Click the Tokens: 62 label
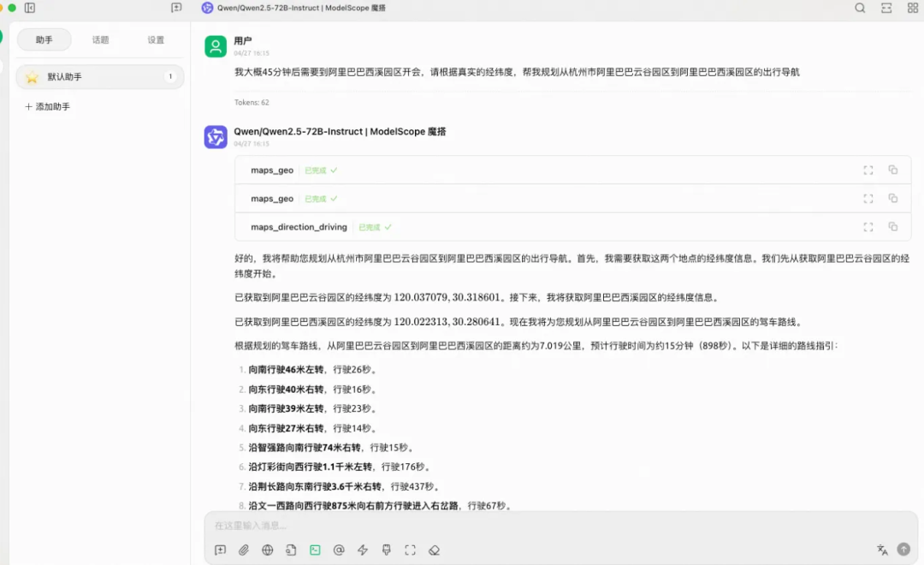 tap(252, 102)
